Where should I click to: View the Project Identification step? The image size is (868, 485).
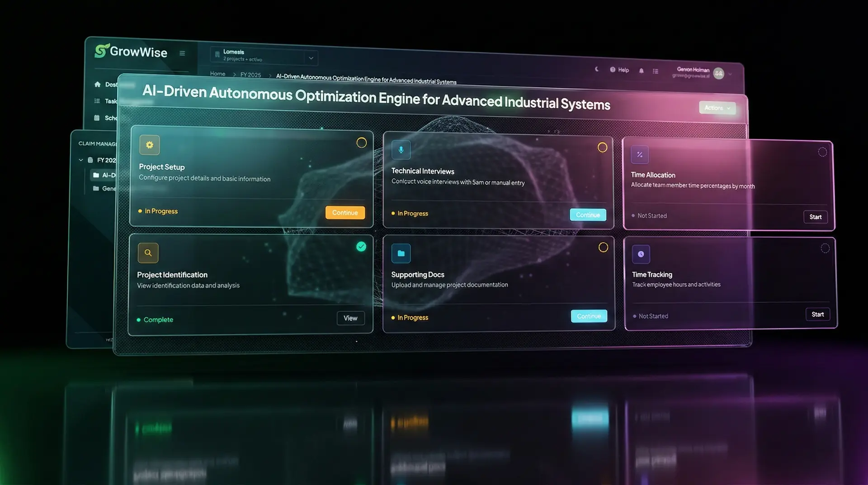pos(350,318)
